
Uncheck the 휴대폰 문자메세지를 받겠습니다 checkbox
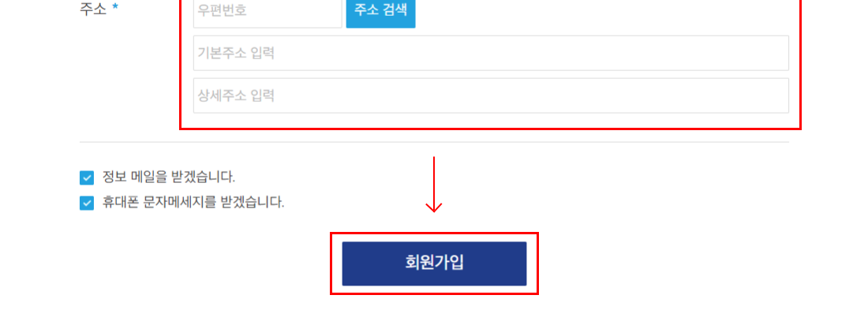click(87, 204)
